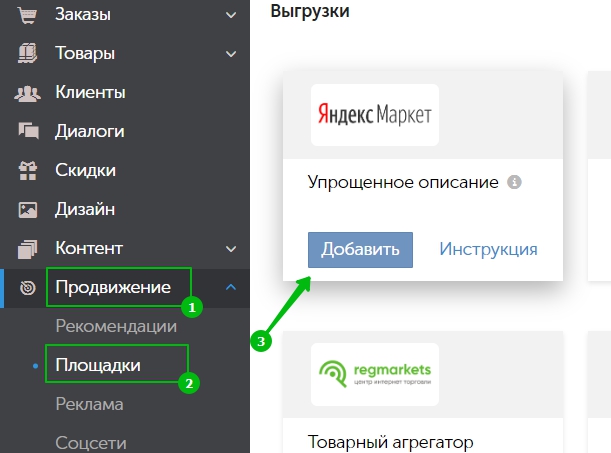Click the target icon beside Продвижение
This screenshot has width=611, height=453.
(x=28, y=288)
